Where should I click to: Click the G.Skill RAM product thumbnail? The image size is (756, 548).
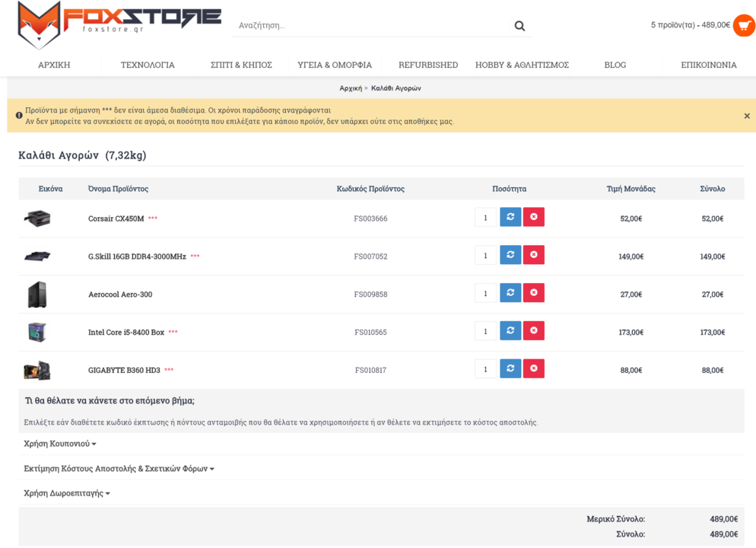click(x=37, y=256)
